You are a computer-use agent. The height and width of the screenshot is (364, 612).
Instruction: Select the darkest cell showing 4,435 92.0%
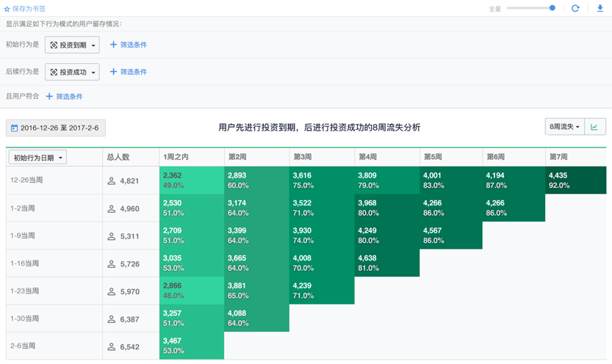point(576,181)
